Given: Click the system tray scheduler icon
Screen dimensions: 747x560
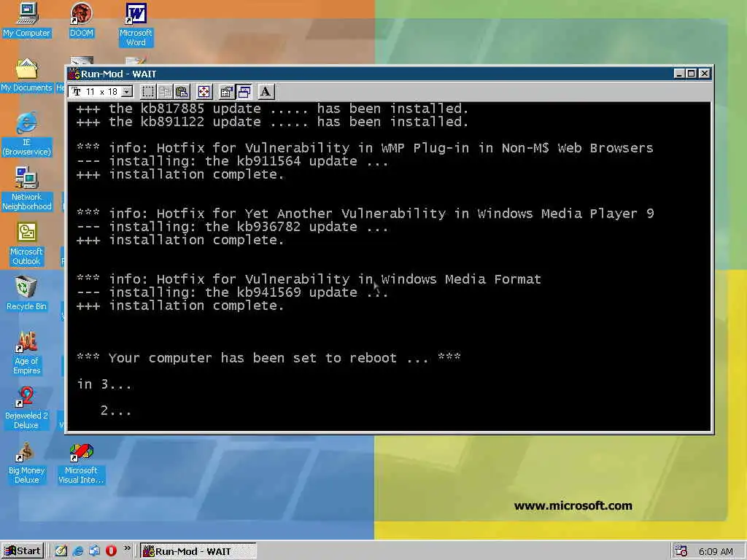Looking at the screenshot, I should click(681, 551).
